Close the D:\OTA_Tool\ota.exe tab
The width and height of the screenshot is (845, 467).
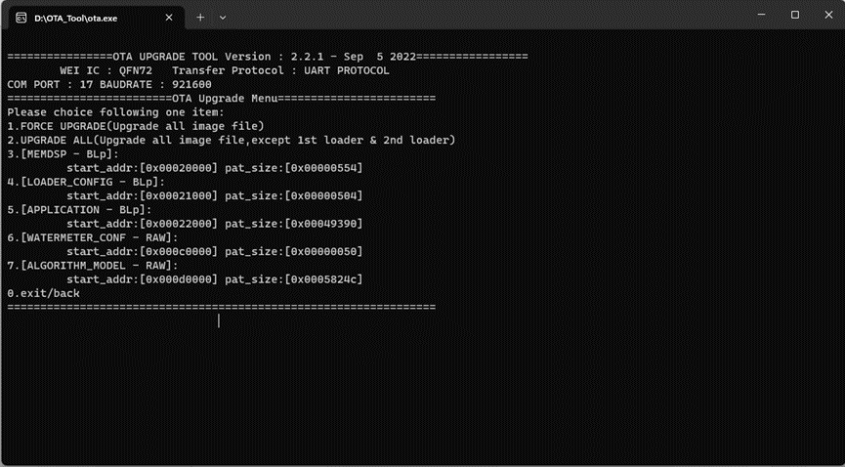169,18
